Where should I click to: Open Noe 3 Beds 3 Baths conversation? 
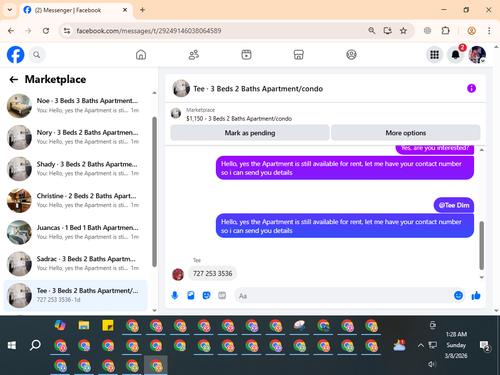click(x=75, y=106)
